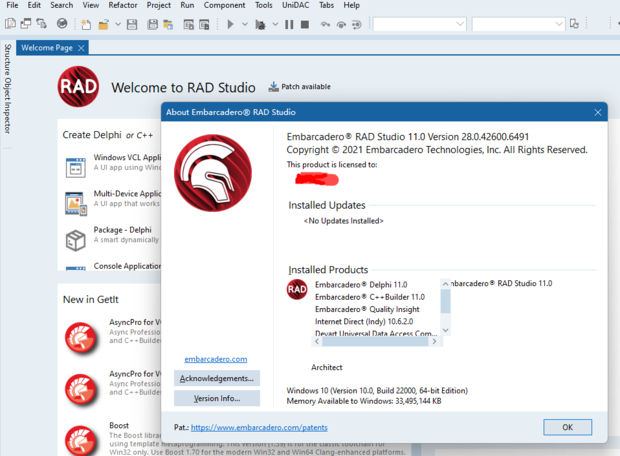620x456 pixels.
Task: Choose Multi-Device Application icon
Action: pyautogui.click(x=76, y=203)
